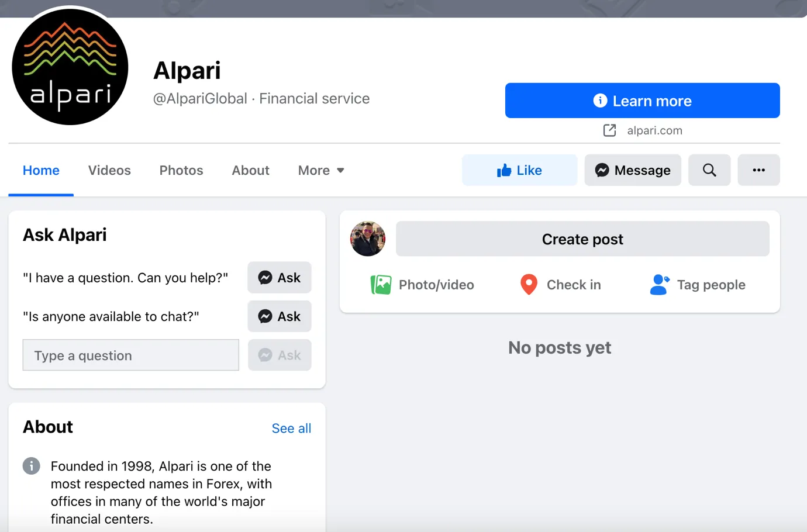Screen dimensions: 807x532
Task: Ask "Is anyone available to chat?"
Action: click(280, 316)
